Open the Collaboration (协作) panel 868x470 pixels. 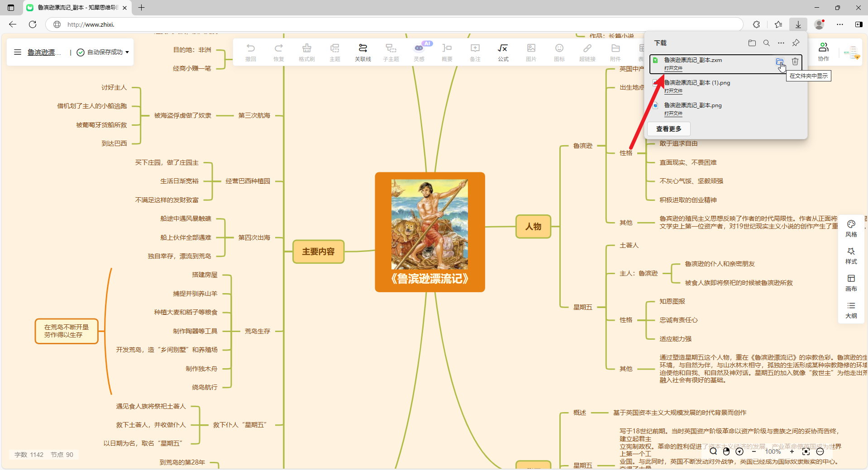coord(824,52)
